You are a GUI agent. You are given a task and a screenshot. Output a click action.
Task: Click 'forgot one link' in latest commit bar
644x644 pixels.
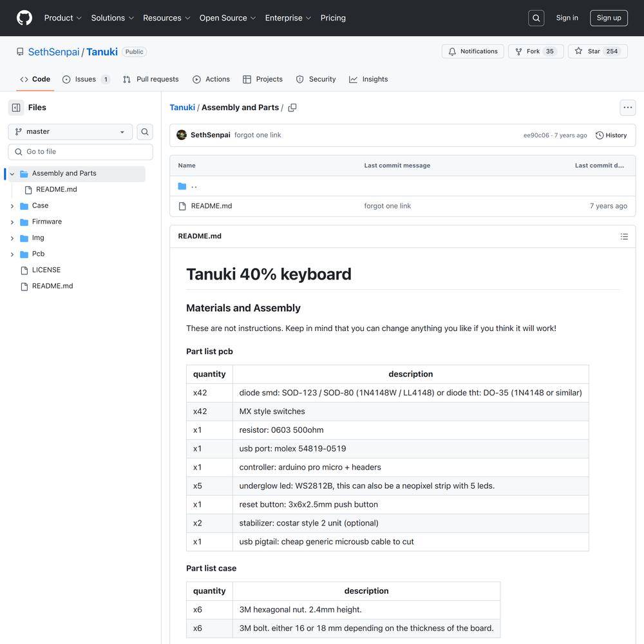[258, 135]
